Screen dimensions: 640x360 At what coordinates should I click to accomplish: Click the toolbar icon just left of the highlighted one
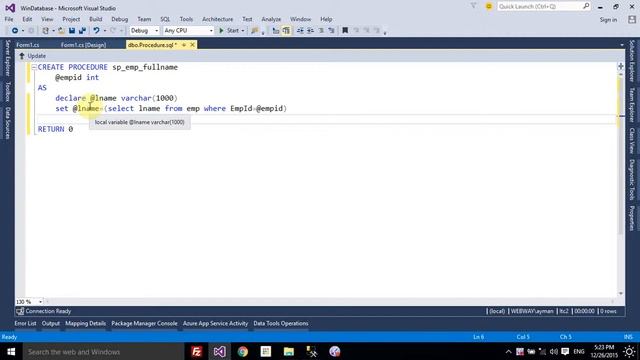click(x=276, y=31)
